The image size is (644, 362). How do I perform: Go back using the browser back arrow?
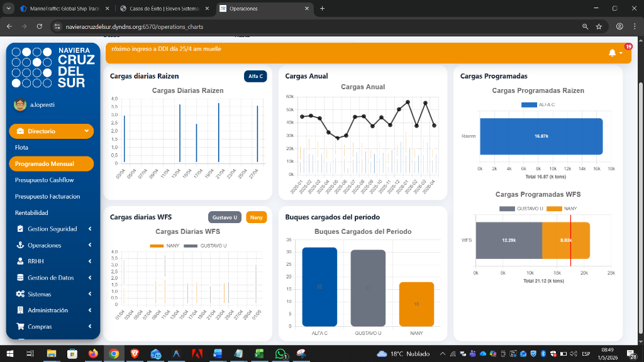[x=9, y=26]
